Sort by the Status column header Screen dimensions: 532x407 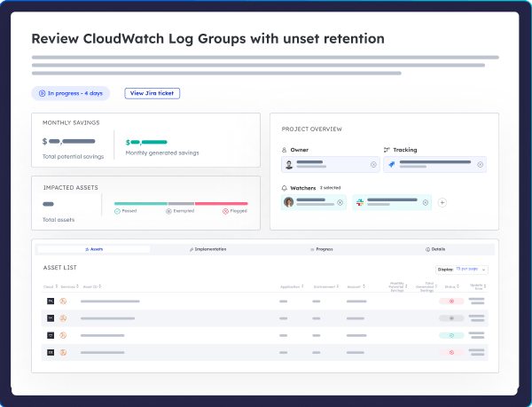451,286
